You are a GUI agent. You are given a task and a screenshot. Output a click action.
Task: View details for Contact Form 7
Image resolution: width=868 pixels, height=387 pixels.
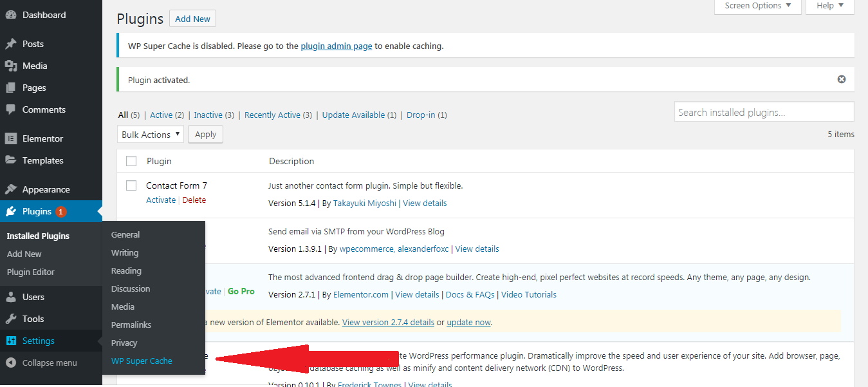(425, 203)
